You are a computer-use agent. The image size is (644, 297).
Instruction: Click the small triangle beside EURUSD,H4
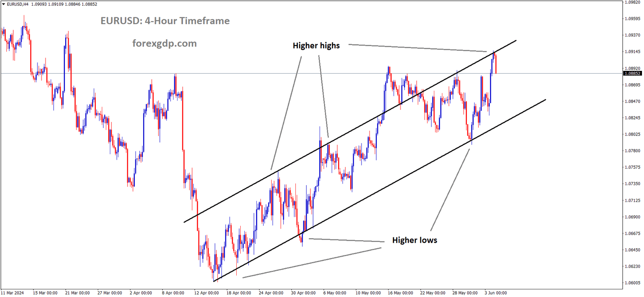click(x=4, y=4)
